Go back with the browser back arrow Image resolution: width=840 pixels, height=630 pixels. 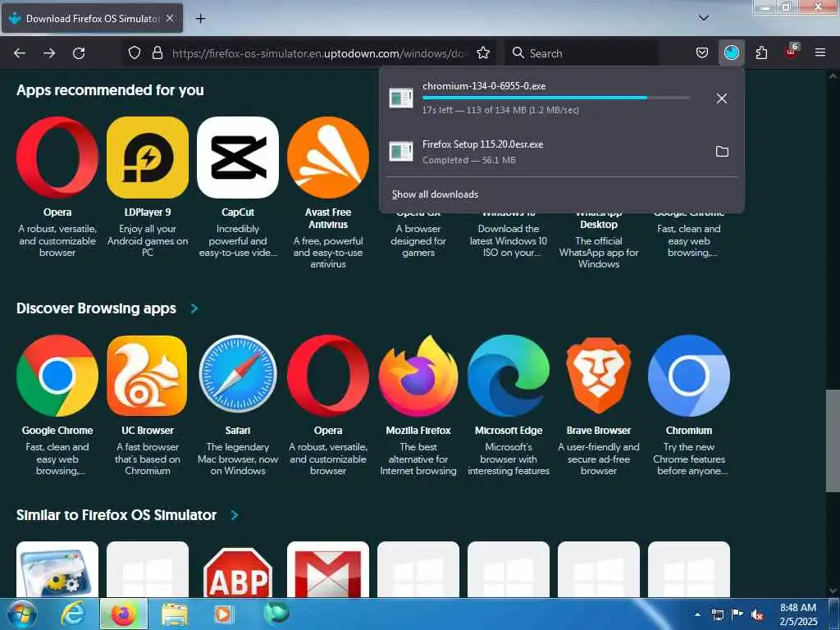[x=20, y=53]
